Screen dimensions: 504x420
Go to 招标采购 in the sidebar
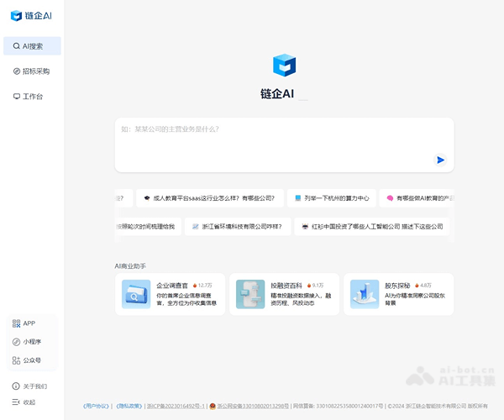click(32, 71)
